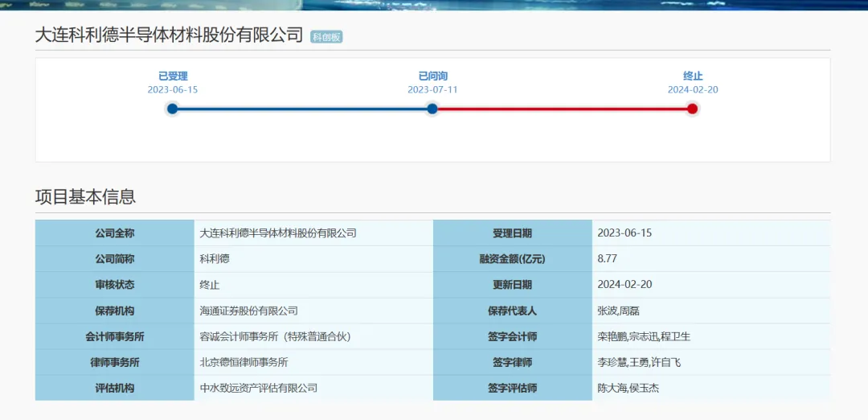Click the 受理日期 label cell
Image resolution: width=868 pixels, height=420 pixels.
[x=513, y=233]
